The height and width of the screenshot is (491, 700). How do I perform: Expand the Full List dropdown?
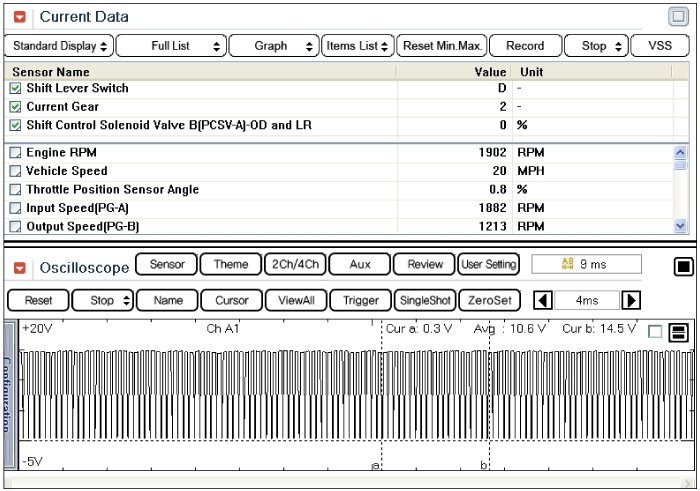(x=171, y=46)
